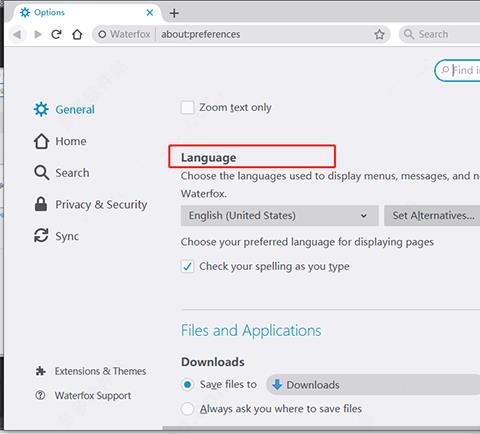Click the Privacy padlock icon
The height and width of the screenshot is (434, 480).
(x=41, y=204)
